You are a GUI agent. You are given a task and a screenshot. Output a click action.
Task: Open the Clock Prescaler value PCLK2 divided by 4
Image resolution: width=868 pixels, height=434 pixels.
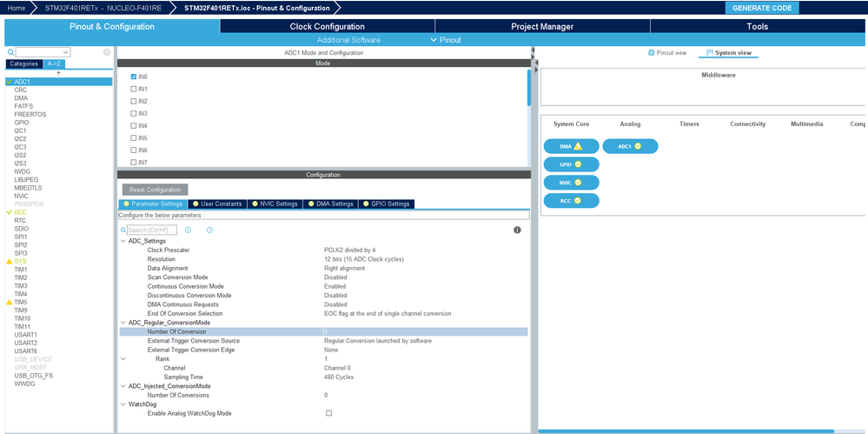tap(350, 250)
